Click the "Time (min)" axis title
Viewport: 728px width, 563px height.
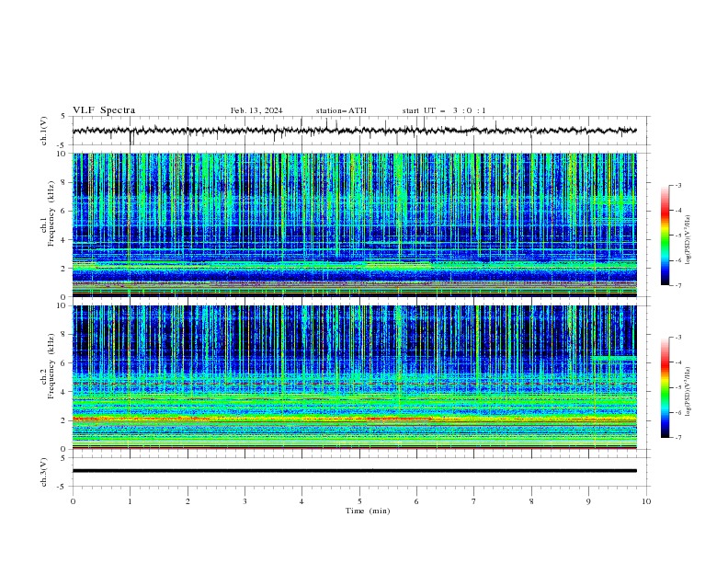tap(368, 511)
